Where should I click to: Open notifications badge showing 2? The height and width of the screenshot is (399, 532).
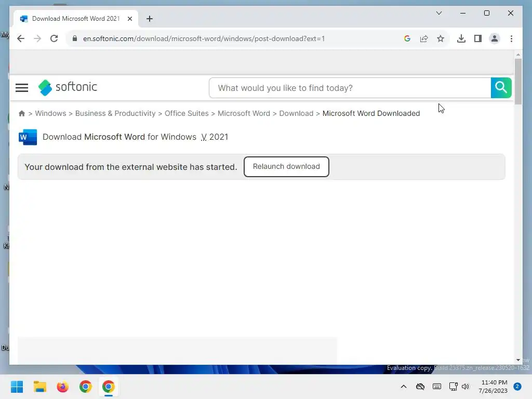tap(517, 387)
